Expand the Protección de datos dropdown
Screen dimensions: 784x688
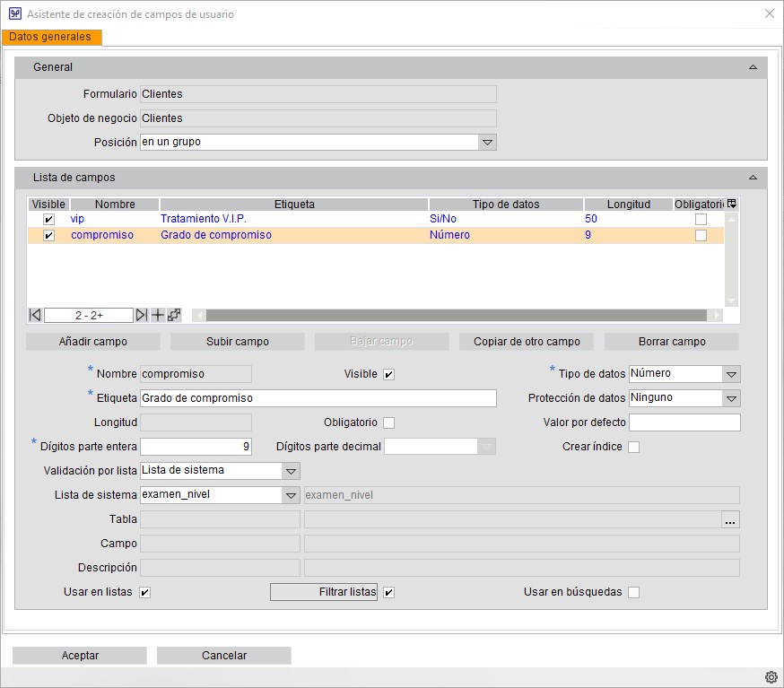(731, 397)
